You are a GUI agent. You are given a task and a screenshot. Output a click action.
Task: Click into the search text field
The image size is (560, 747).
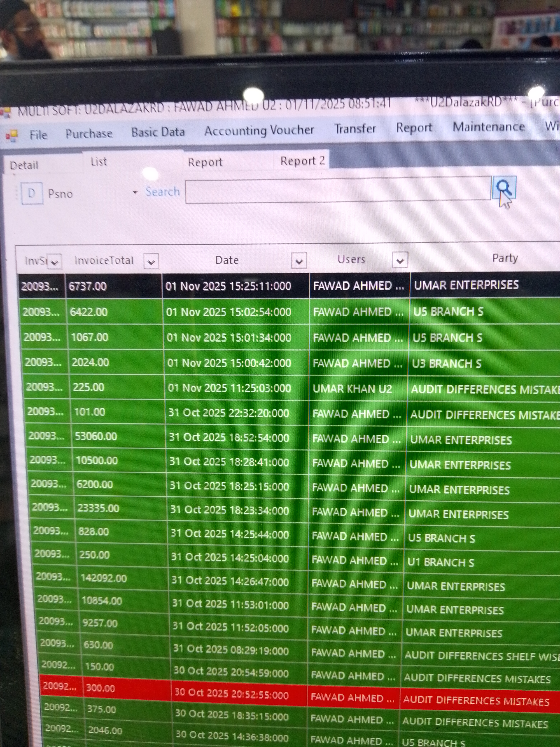point(338,190)
